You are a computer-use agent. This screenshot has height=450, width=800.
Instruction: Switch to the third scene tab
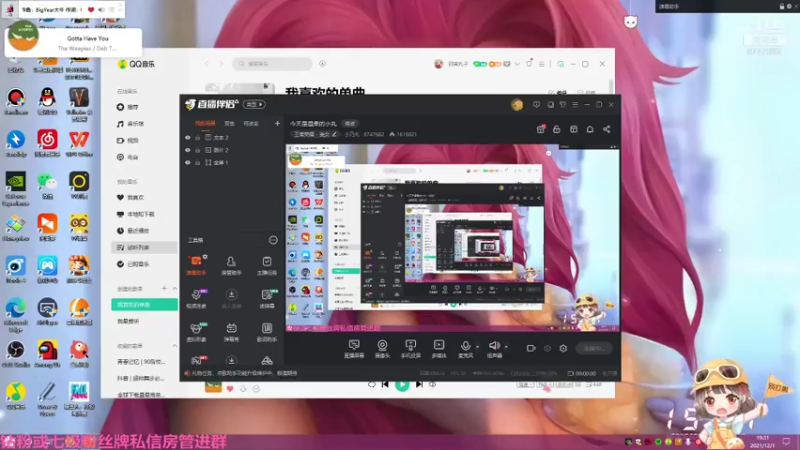pyautogui.click(x=251, y=123)
